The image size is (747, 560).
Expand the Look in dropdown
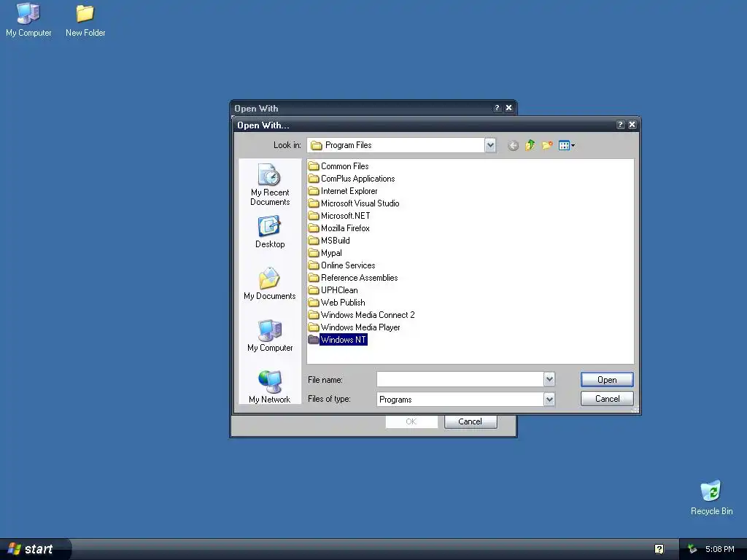[x=490, y=145]
